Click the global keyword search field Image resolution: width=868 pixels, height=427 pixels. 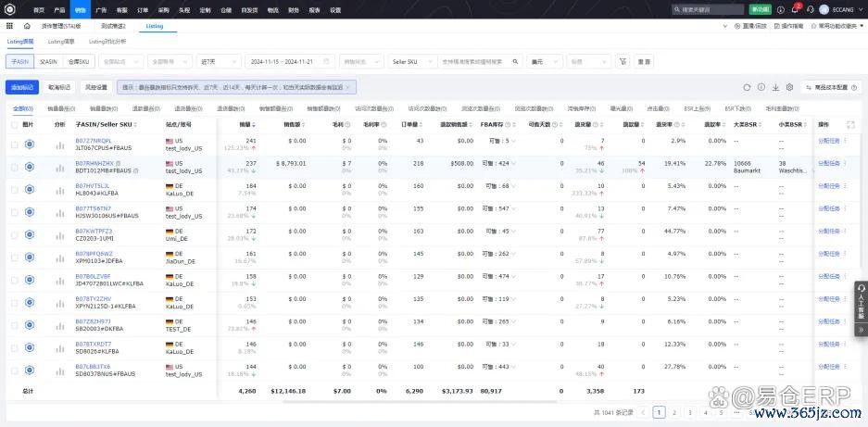point(708,9)
